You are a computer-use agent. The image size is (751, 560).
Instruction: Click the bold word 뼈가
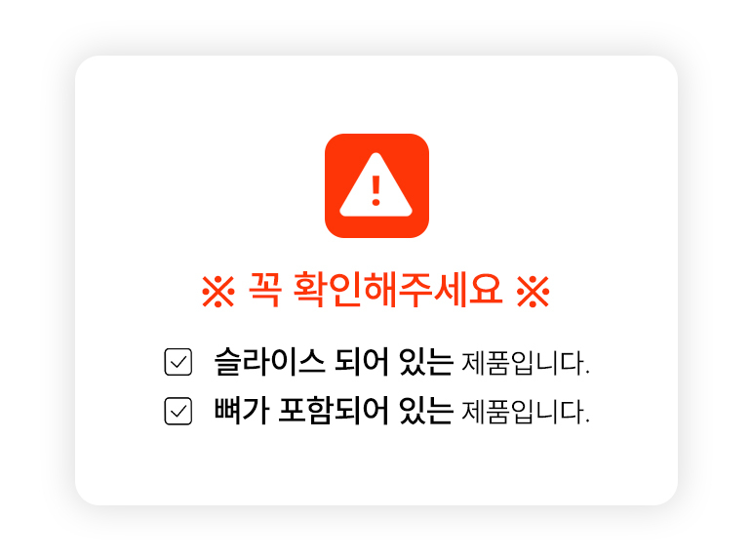[x=242, y=411]
